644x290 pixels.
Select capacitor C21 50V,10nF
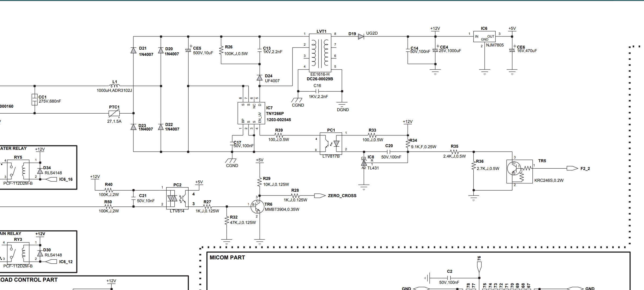(133, 198)
